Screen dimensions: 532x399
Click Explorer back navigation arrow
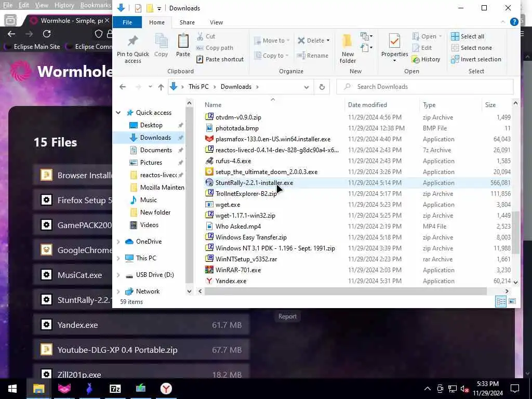point(123,87)
